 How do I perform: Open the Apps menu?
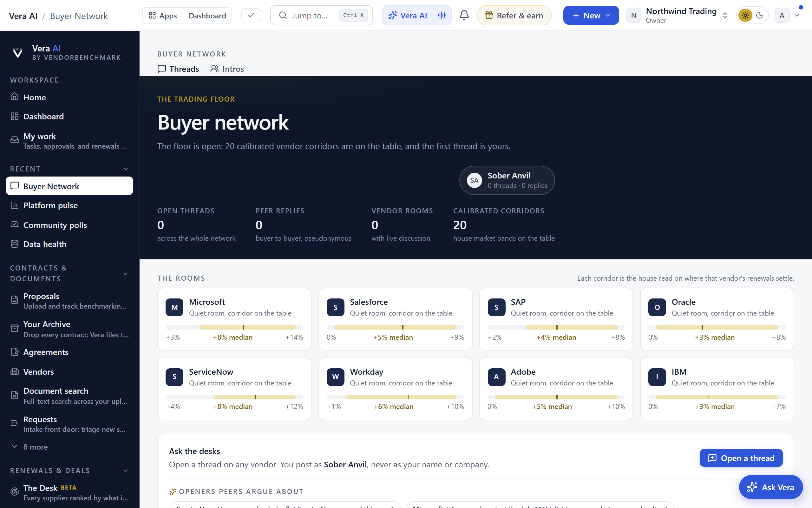pos(163,16)
